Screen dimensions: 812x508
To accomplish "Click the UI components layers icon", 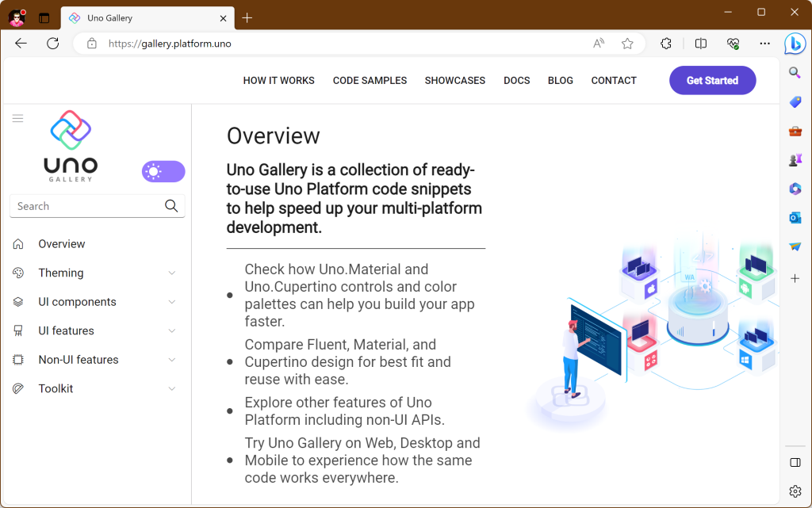I will 19,301.
